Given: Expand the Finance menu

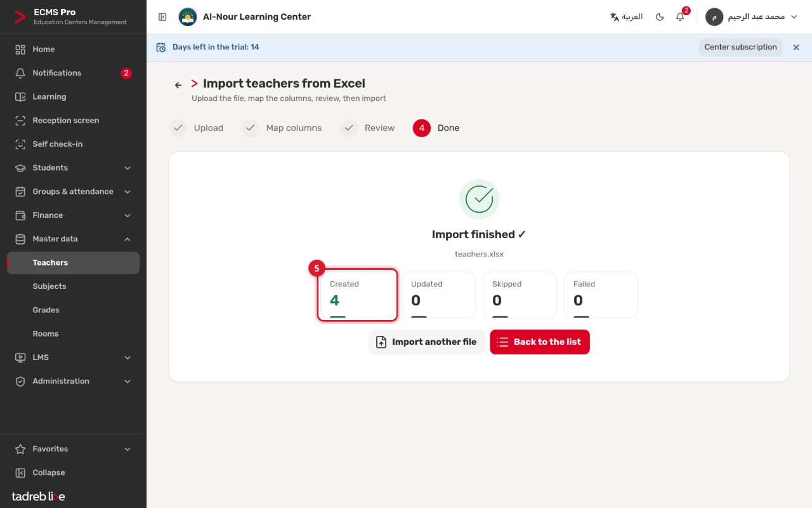Looking at the screenshot, I should click(x=74, y=215).
